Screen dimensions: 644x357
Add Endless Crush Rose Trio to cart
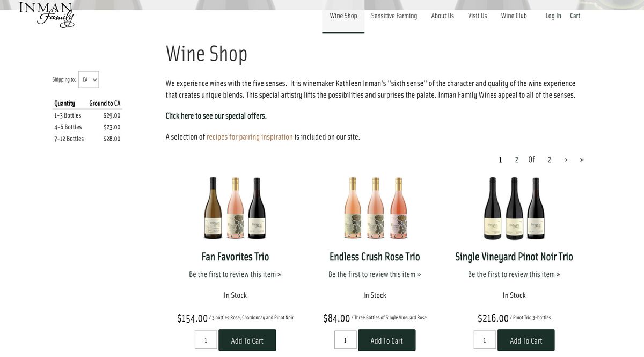tap(386, 340)
